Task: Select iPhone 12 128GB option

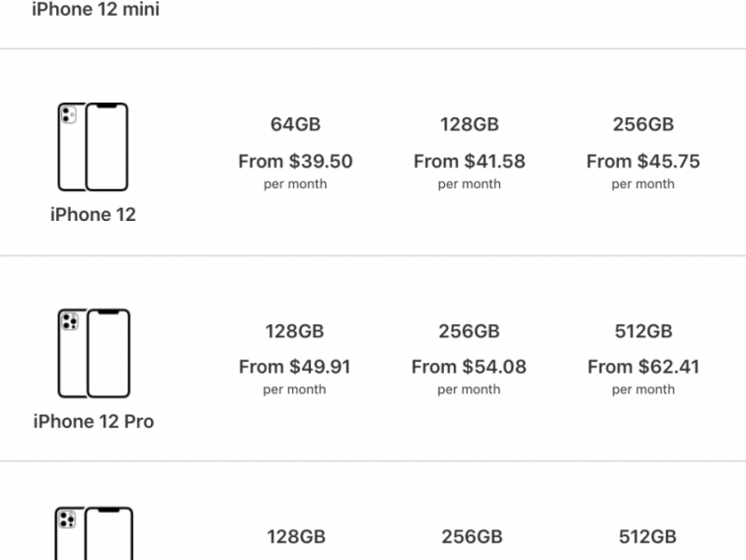Action: tap(469, 124)
